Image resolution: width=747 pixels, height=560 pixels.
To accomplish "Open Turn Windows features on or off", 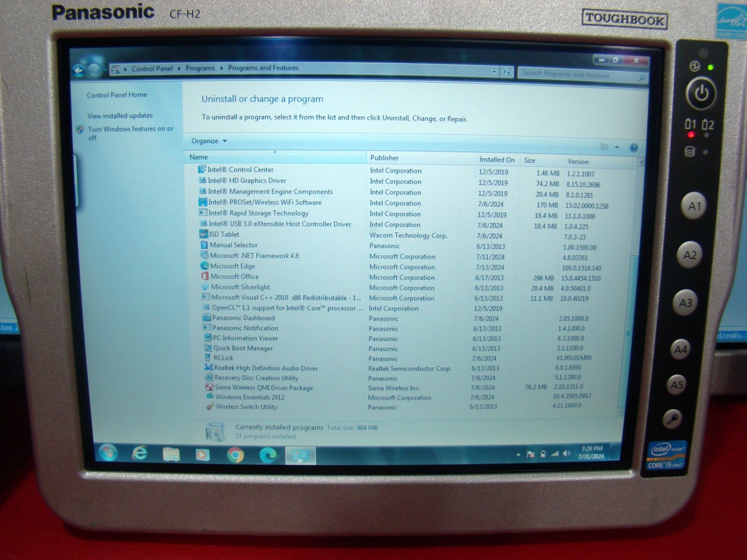I will click(x=130, y=133).
